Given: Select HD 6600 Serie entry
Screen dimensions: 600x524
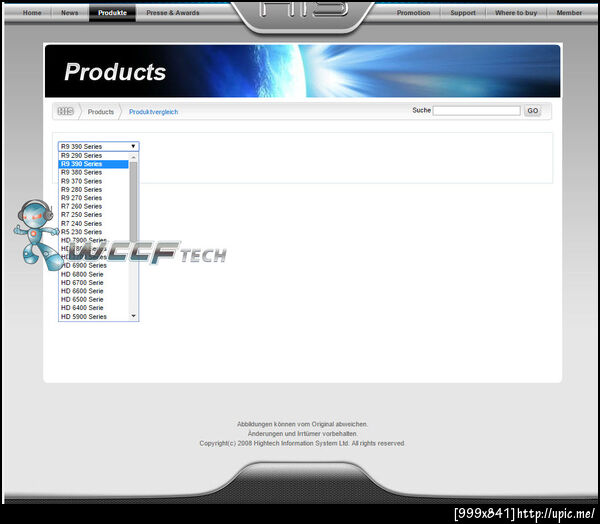Looking at the screenshot, I should click(94, 291).
